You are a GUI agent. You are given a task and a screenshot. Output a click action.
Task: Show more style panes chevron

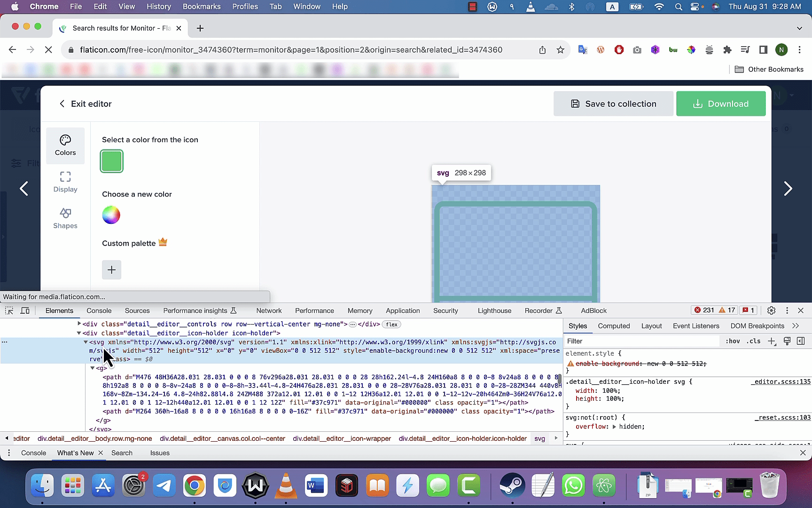coord(796,325)
